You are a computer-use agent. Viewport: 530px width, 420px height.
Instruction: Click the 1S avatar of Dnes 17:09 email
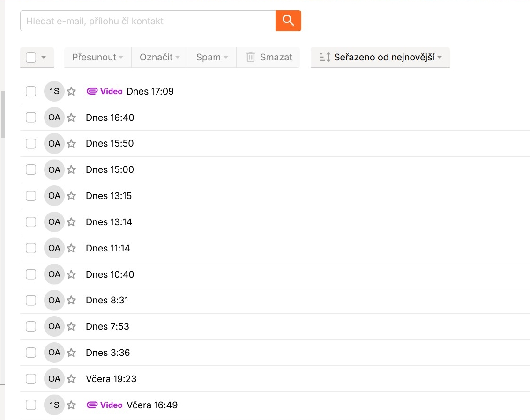click(54, 91)
